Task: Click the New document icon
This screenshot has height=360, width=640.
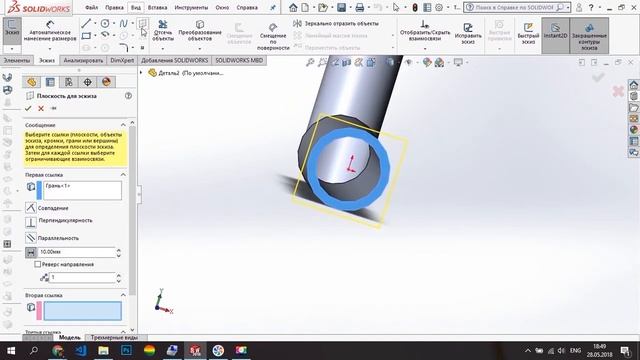Action: [x=305, y=7]
